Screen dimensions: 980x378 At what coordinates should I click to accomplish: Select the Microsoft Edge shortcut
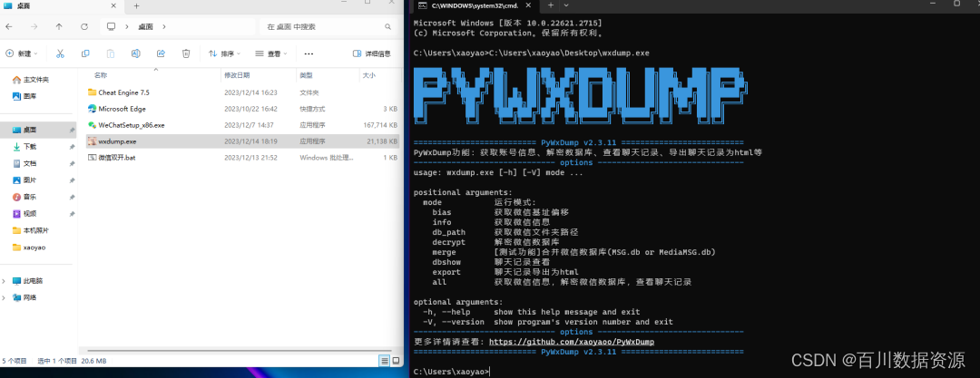tap(242, 109)
